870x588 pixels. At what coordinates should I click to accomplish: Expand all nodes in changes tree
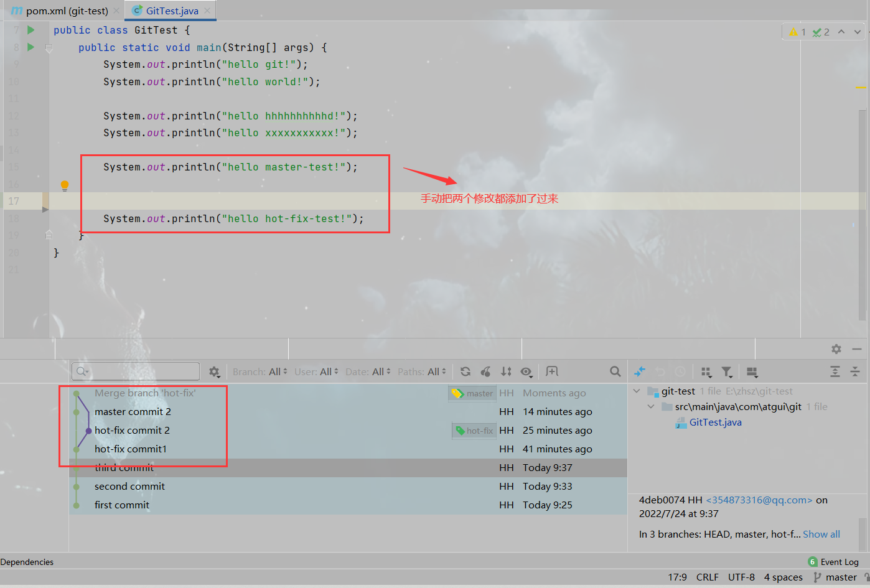pos(835,371)
